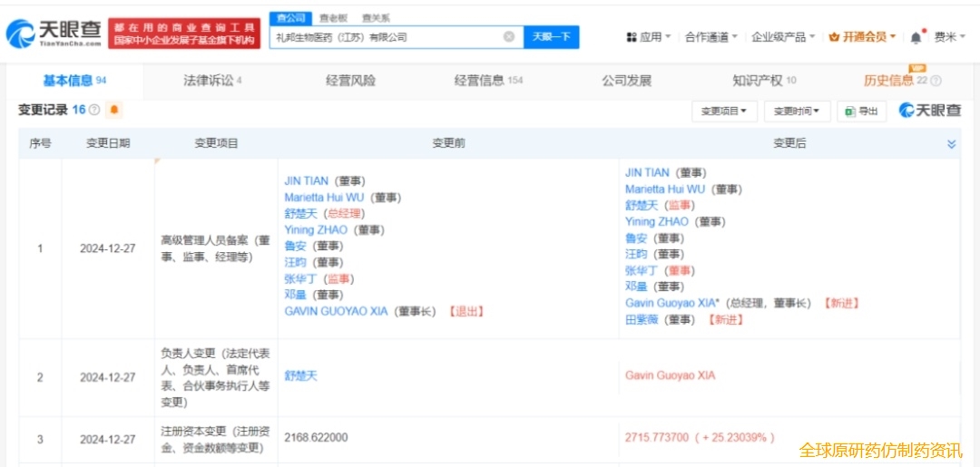Screen dimensions: 980x467
Task: Open 汪昀 link in 变更后 column
Action: [636, 254]
